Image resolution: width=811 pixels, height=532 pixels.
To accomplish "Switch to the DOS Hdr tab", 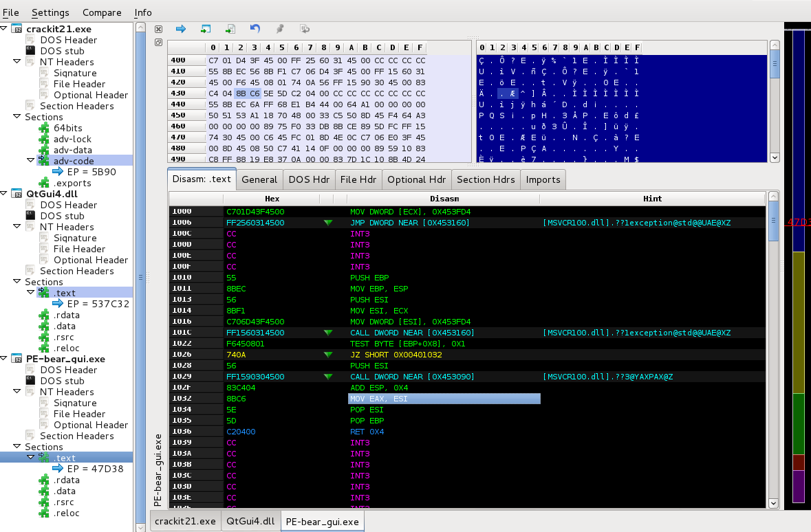I will pos(309,179).
